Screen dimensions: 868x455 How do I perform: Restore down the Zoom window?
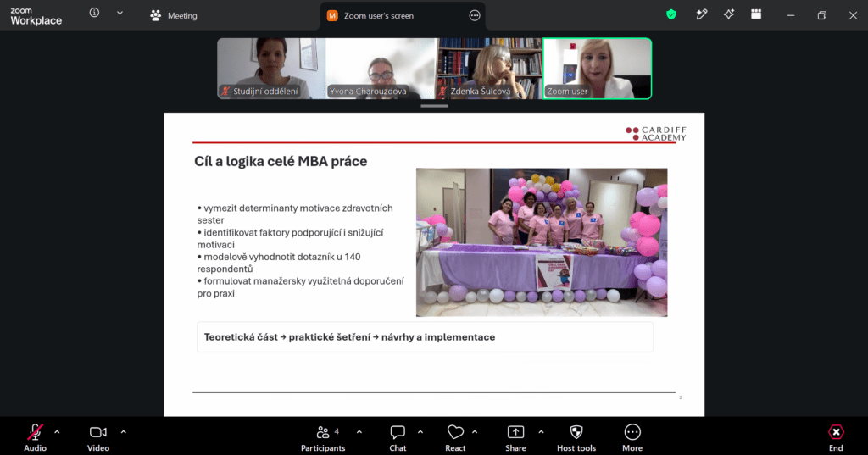821,15
